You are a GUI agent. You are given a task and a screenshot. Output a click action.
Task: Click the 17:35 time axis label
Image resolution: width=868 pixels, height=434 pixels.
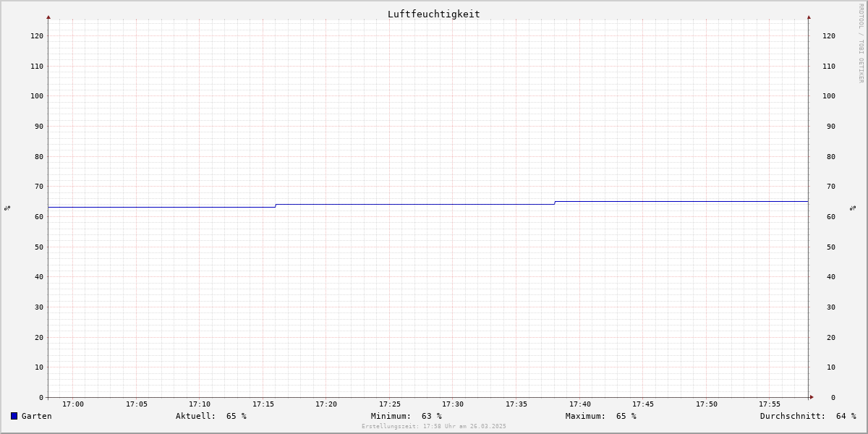point(516,404)
